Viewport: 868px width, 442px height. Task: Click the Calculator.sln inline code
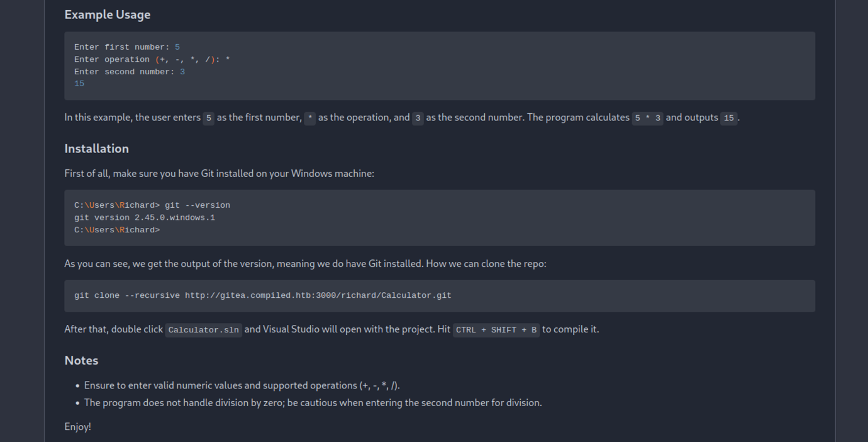[203, 330]
